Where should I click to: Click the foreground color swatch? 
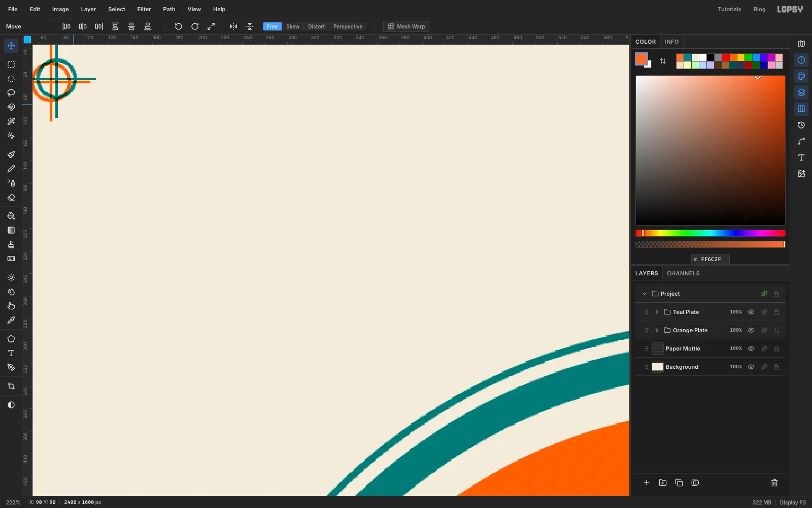641,59
